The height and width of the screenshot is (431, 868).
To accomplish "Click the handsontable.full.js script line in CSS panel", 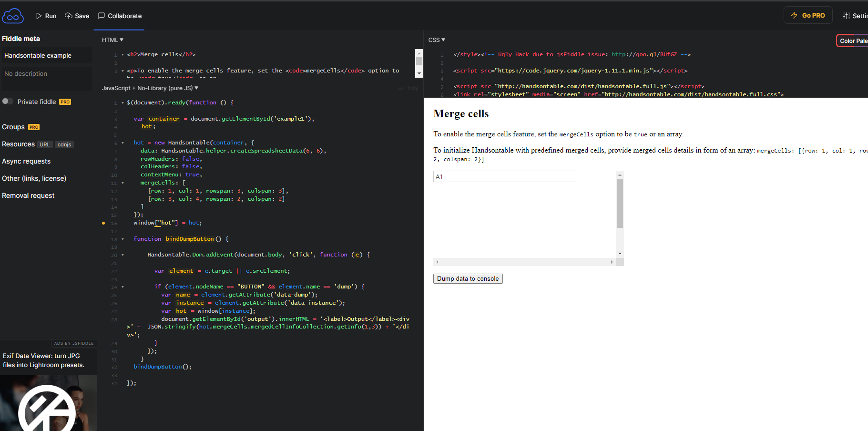I will 579,86.
